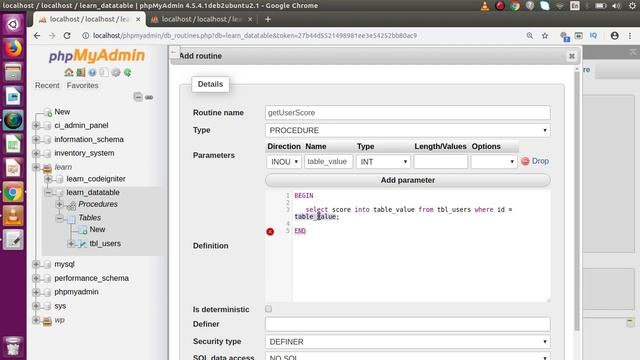Open the routine Type PROCEDURE dropdown
This screenshot has width=640, height=360.
pos(407,130)
